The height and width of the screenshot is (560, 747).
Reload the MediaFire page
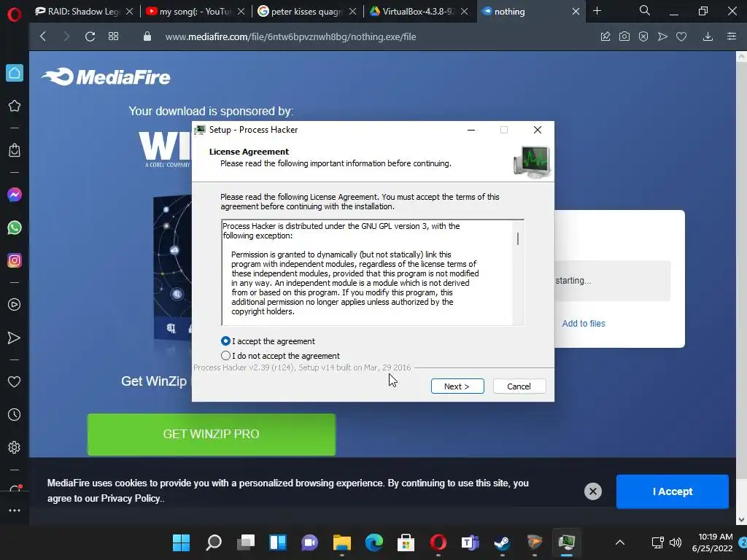90,36
